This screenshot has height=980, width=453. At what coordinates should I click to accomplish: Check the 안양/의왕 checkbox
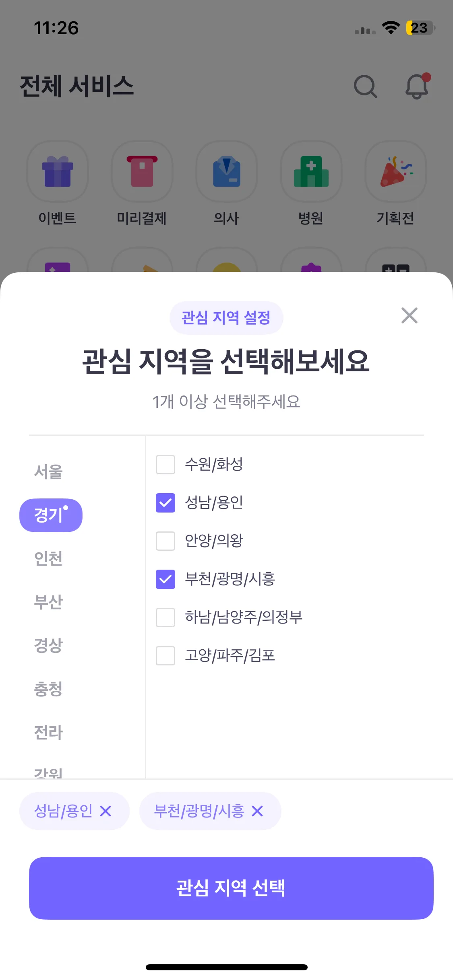click(165, 541)
